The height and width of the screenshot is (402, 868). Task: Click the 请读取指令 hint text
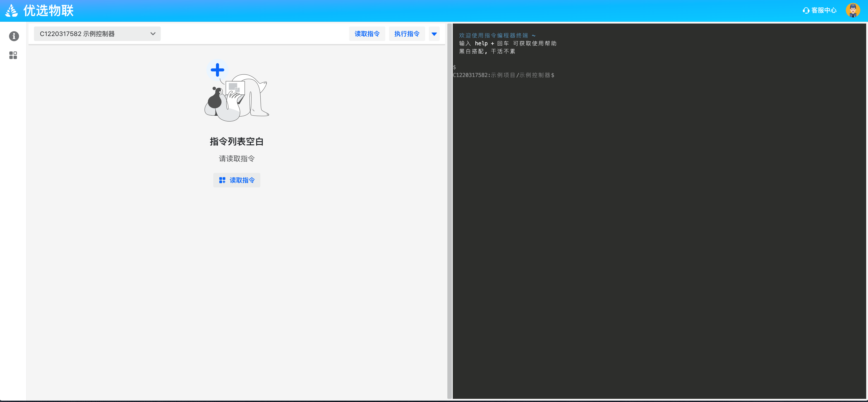point(237,159)
